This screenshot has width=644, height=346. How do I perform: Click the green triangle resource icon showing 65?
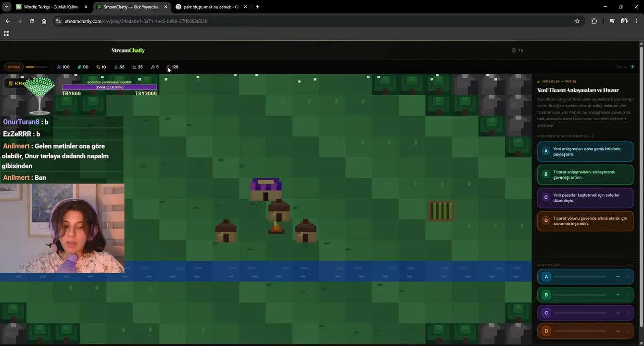(116, 67)
